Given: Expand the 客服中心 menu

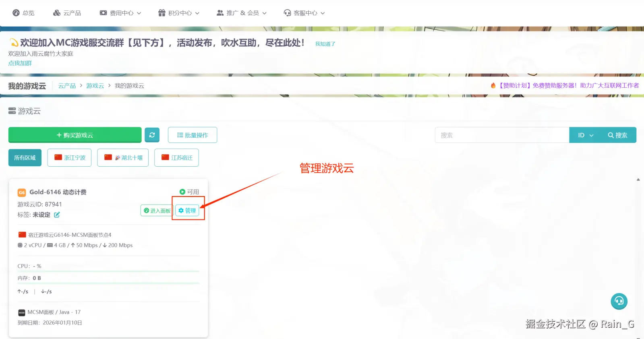Looking at the screenshot, I should point(304,13).
